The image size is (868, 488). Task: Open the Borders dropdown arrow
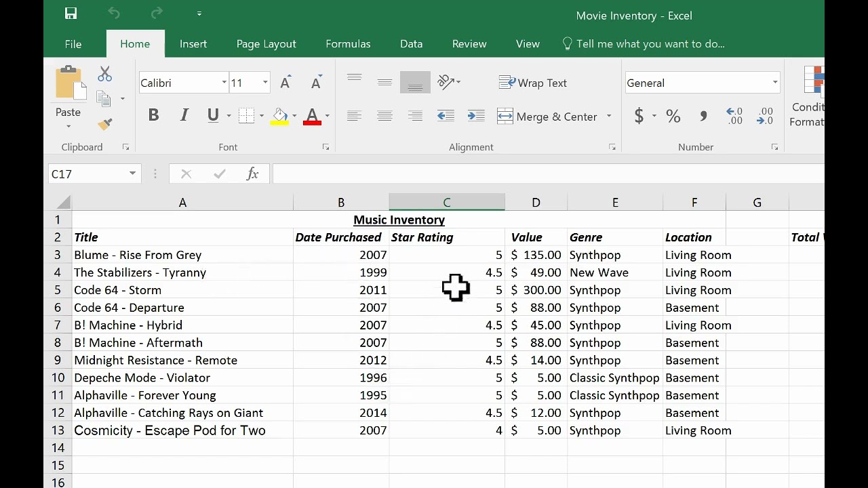click(x=262, y=116)
